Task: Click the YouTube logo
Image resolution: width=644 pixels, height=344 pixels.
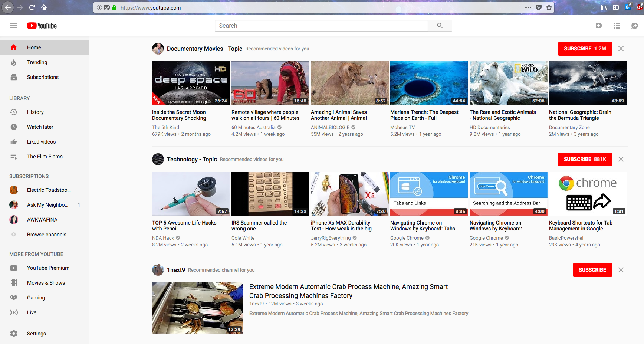Action: click(x=42, y=26)
